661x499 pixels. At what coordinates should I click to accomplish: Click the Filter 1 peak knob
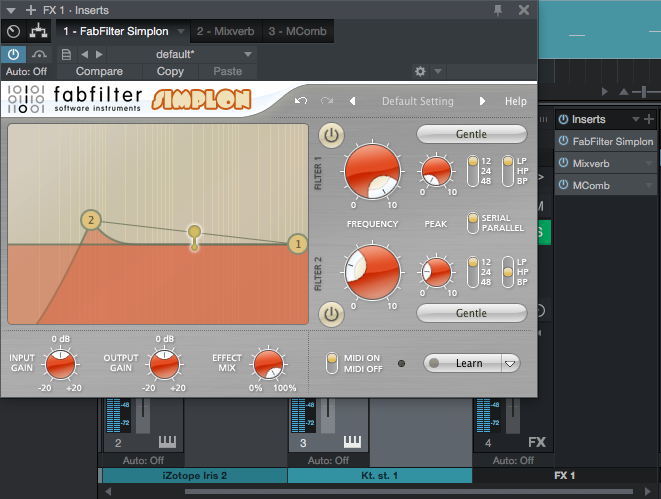436,172
